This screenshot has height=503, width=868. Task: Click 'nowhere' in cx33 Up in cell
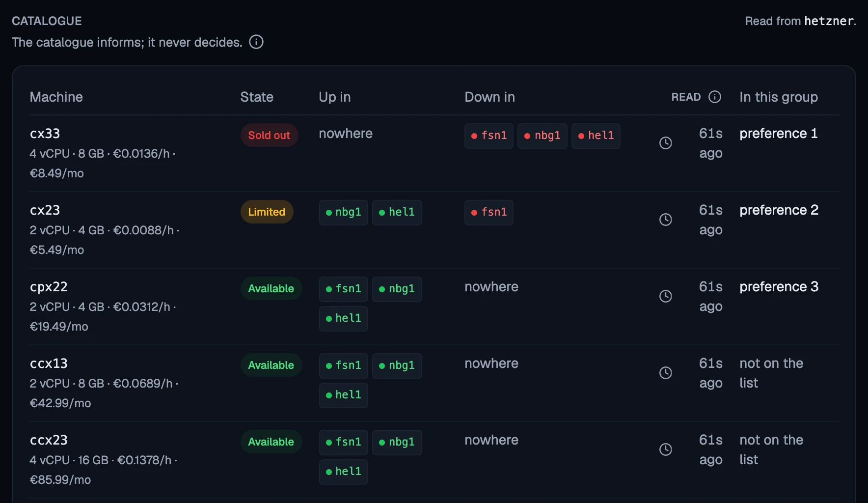click(x=346, y=134)
